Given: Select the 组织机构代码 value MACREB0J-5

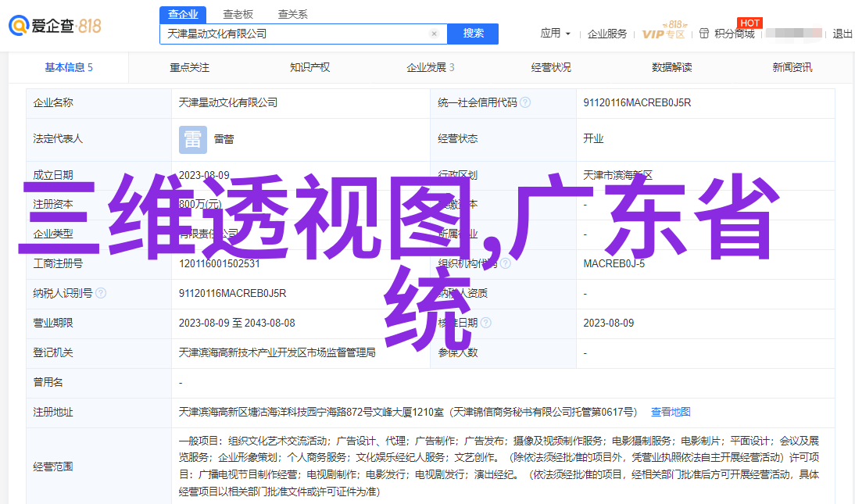Looking at the screenshot, I should pos(614,263).
